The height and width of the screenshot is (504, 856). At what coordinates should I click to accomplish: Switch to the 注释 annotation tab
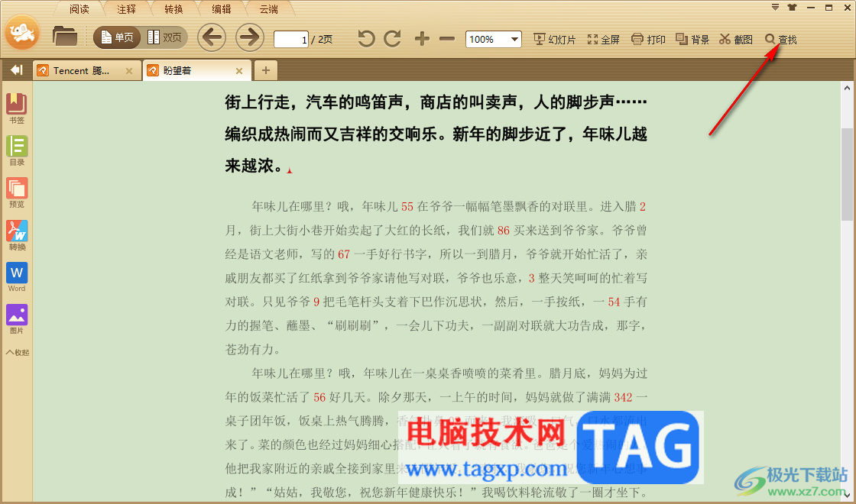click(x=126, y=9)
